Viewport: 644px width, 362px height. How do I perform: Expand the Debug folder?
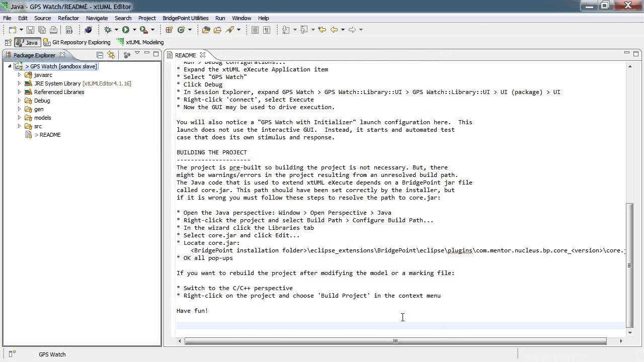pyautogui.click(x=20, y=101)
